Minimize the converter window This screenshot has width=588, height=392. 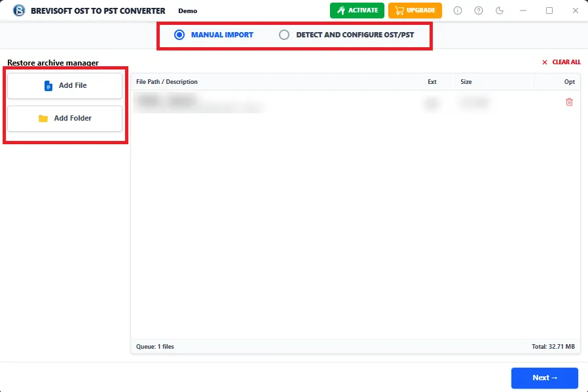coord(523,10)
